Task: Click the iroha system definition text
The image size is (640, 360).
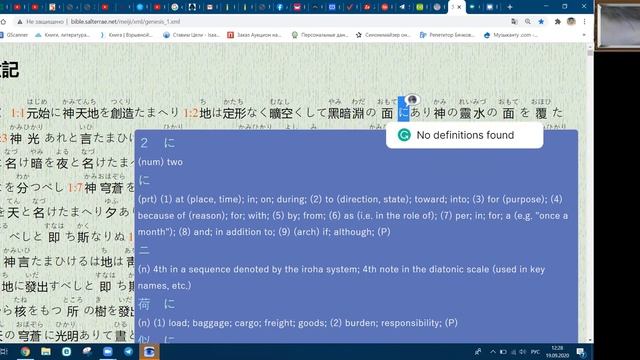Action: [x=342, y=277]
